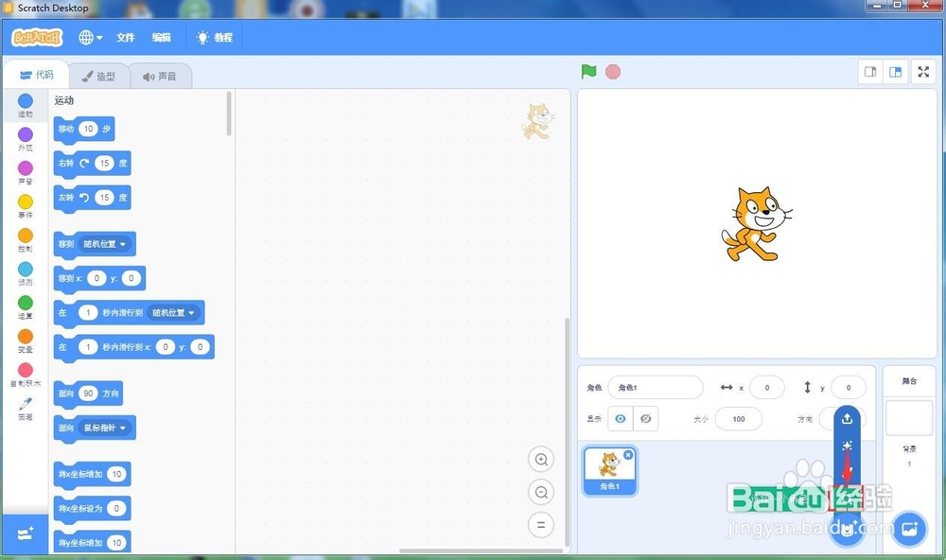Screen dimensions: 946x560
Task: Click upload sprite icon
Action: coord(847,418)
